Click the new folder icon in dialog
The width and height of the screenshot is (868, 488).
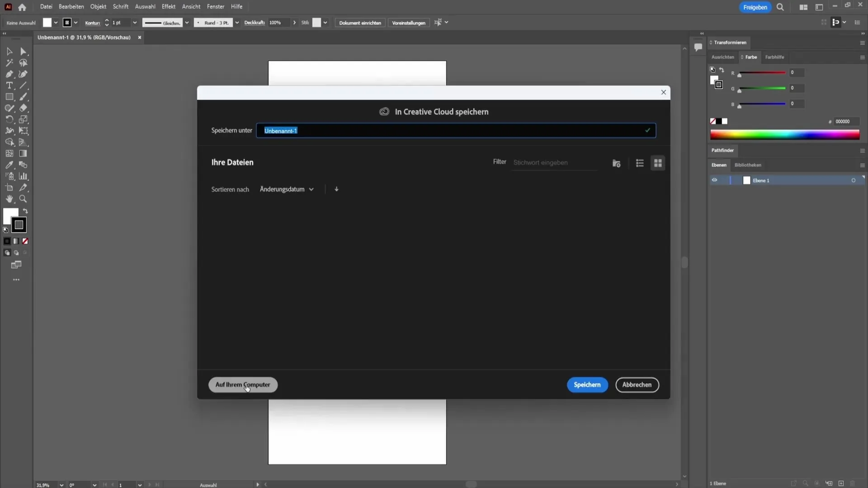[616, 163]
